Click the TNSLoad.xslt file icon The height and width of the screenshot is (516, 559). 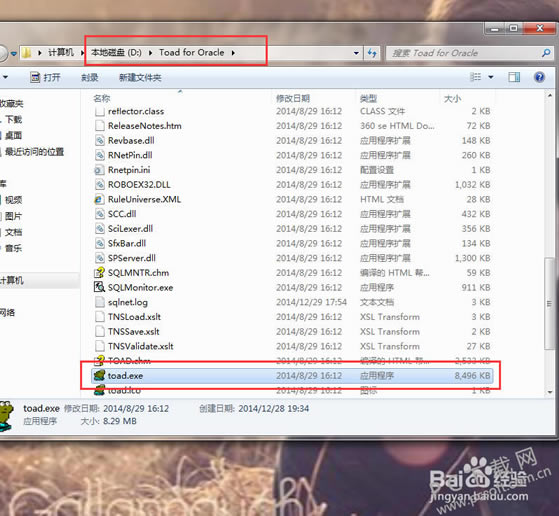[x=99, y=317]
